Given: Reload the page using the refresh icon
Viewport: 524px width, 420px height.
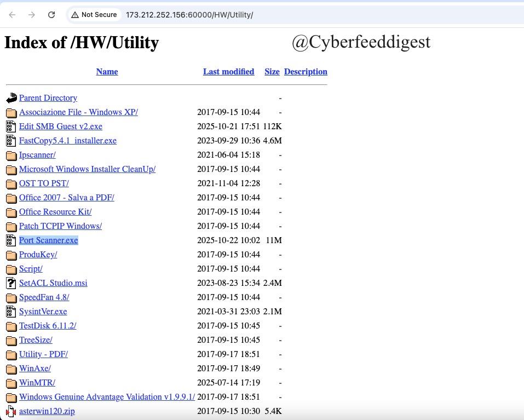Looking at the screenshot, I should point(52,15).
